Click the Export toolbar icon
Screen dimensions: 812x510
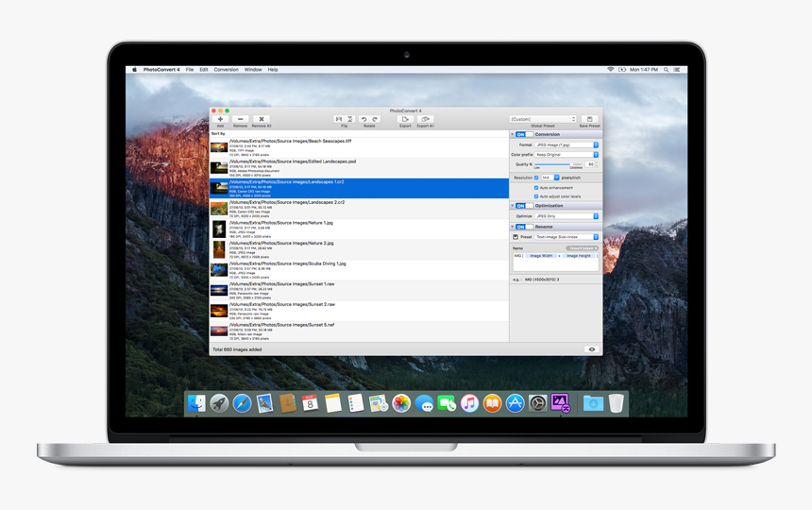[x=405, y=120]
